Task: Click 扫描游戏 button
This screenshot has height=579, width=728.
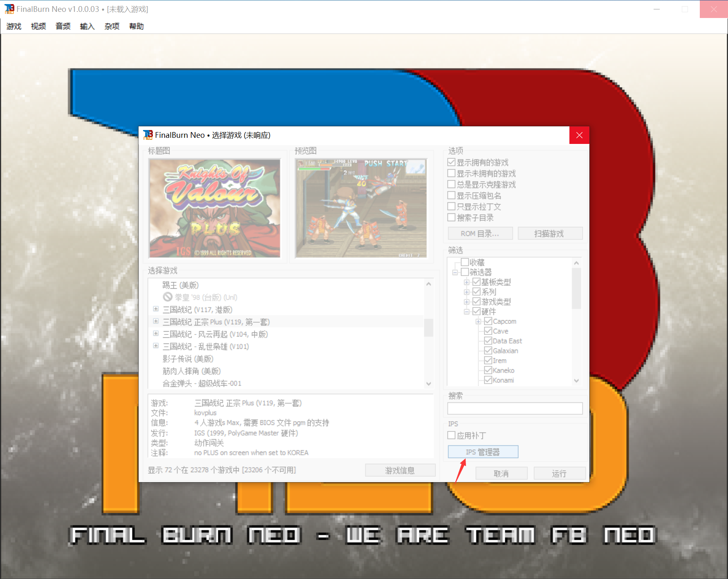Action: click(x=550, y=233)
